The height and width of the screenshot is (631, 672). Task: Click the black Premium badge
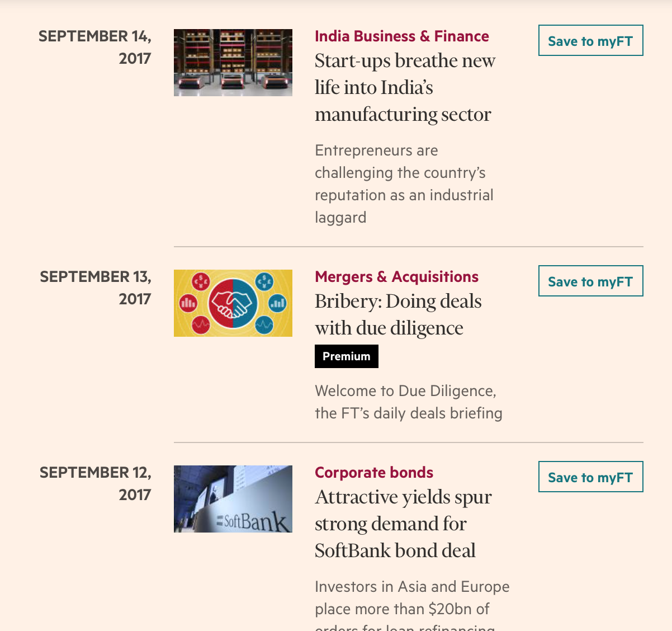(x=347, y=356)
